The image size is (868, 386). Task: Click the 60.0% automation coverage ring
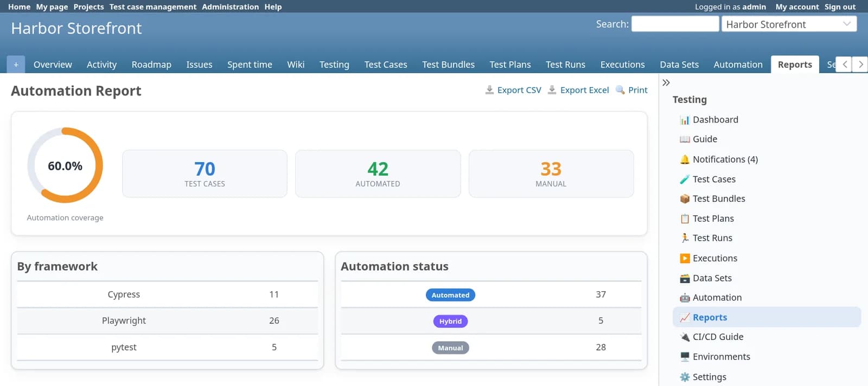coord(65,165)
